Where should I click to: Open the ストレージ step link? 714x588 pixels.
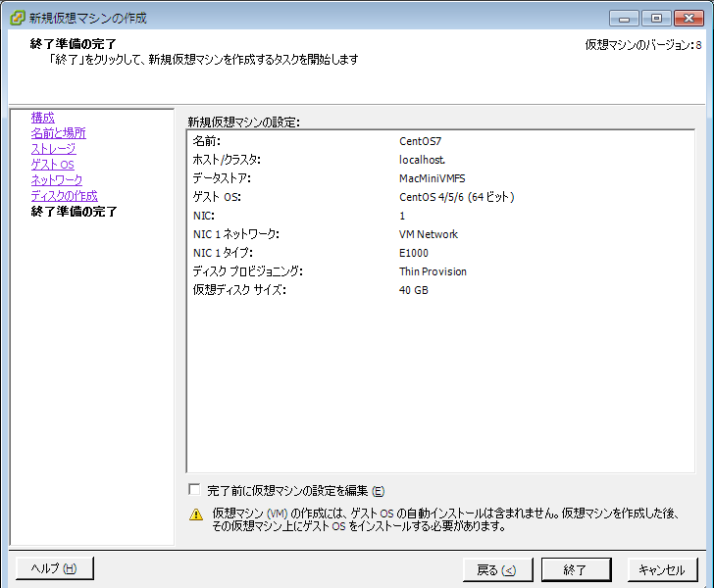click(x=53, y=149)
